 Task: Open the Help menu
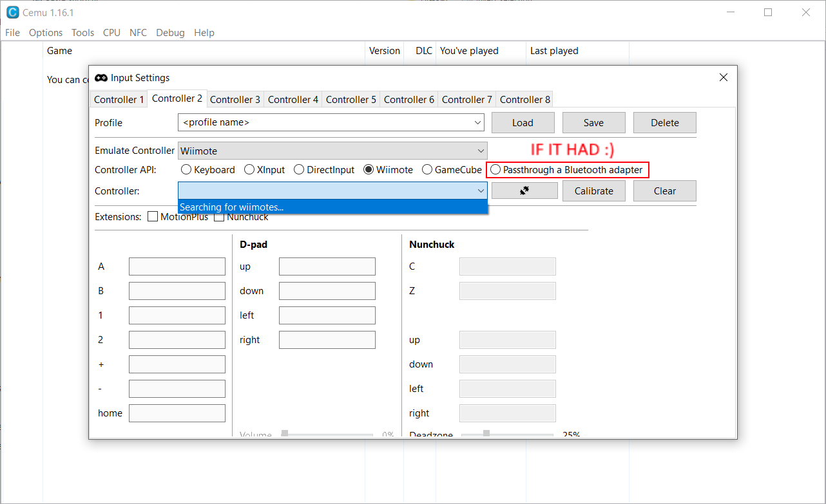pyautogui.click(x=204, y=33)
